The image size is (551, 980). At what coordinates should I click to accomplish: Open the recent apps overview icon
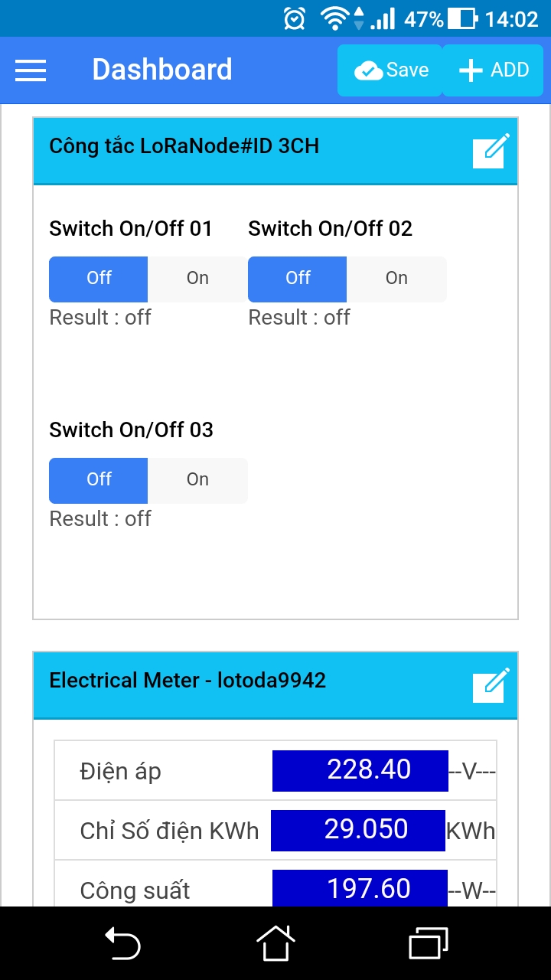[428, 942]
